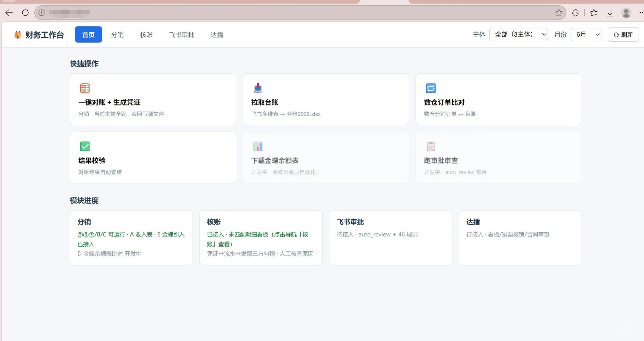644x341 pixels.
Task: Click green text 已接入 · 未匹配明细看板
Action: click(x=238, y=234)
